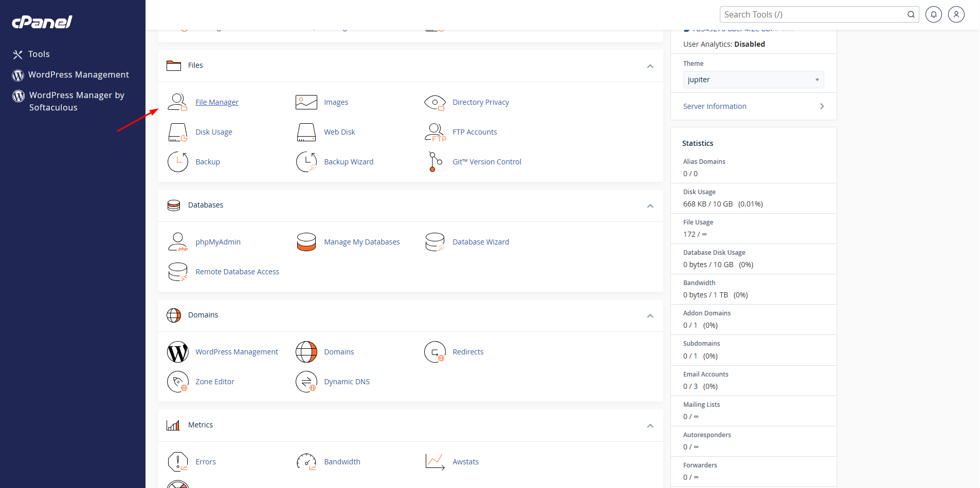The width and height of the screenshot is (980, 488).
Task: Open the Domains globe icon
Action: tap(306, 352)
